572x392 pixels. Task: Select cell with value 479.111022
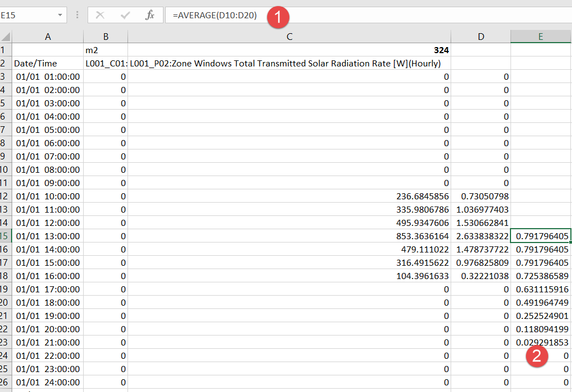(289, 249)
